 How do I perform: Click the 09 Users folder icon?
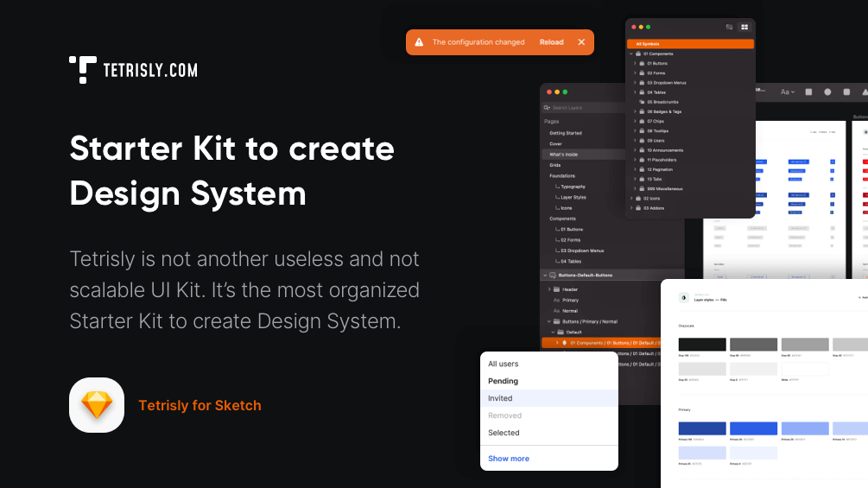point(642,141)
